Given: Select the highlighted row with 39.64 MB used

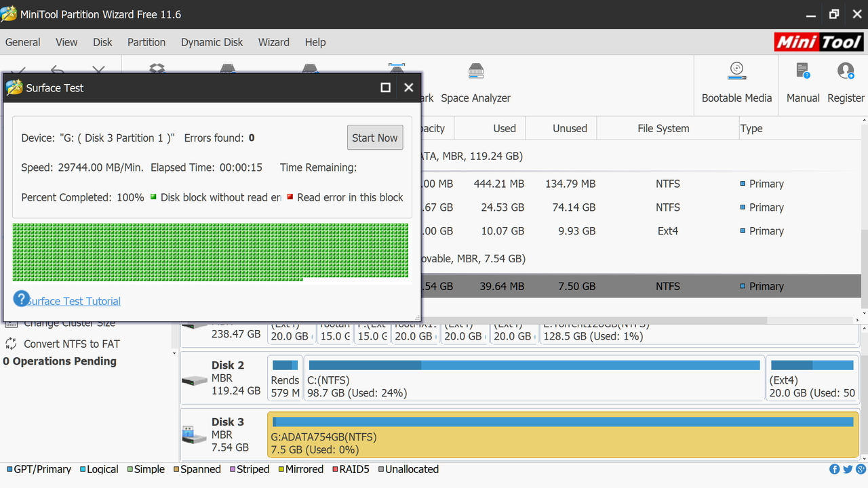Looking at the screenshot, I should [x=641, y=286].
